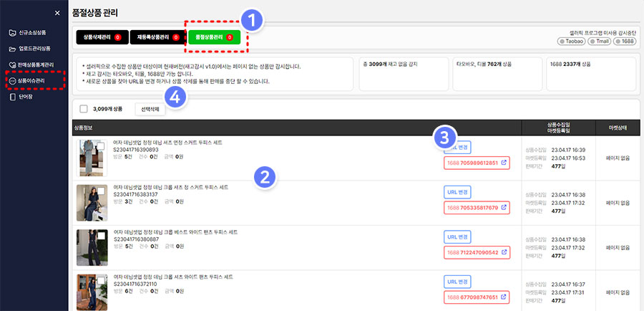Image resolution: width=644 pixels, height=311 pixels.
Task: Open external link icon for 1688 705989612851
Action: pyautogui.click(x=504, y=163)
